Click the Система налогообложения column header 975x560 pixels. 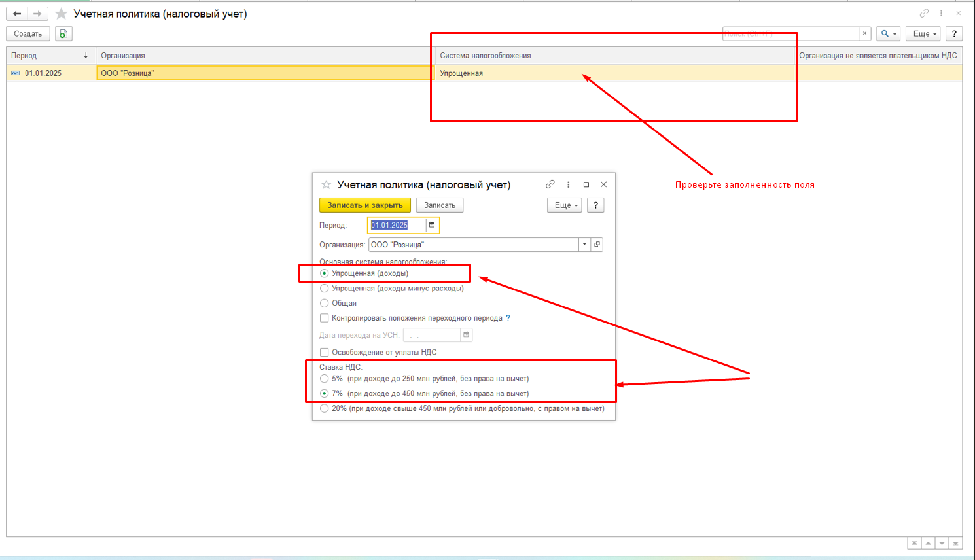coord(615,56)
